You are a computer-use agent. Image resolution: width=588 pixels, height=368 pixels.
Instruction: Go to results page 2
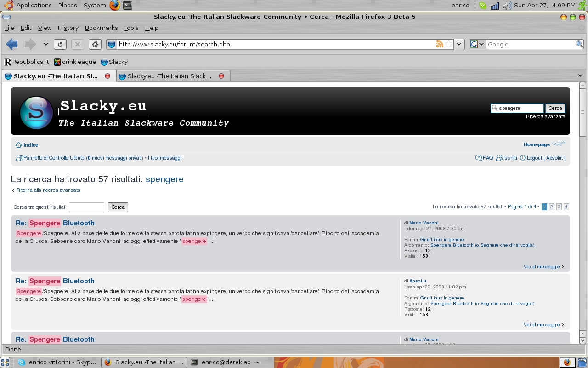552,207
